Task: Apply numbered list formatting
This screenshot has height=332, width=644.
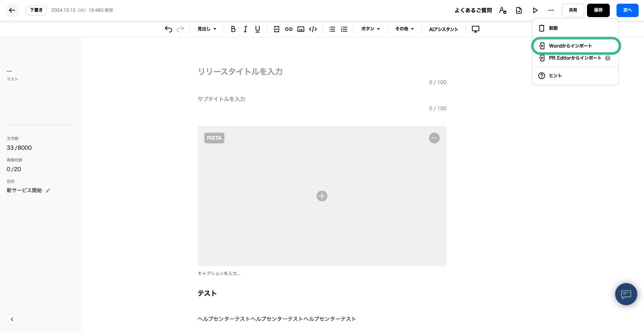Action: point(344,29)
